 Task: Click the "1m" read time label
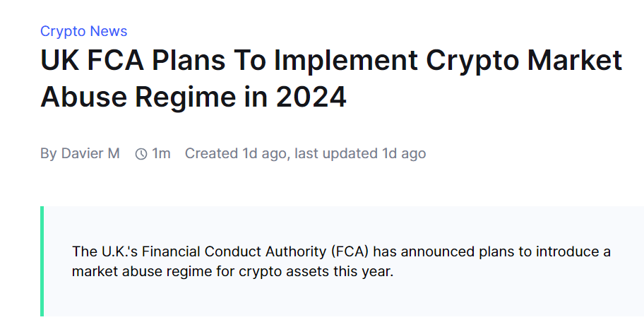point(161,153)
